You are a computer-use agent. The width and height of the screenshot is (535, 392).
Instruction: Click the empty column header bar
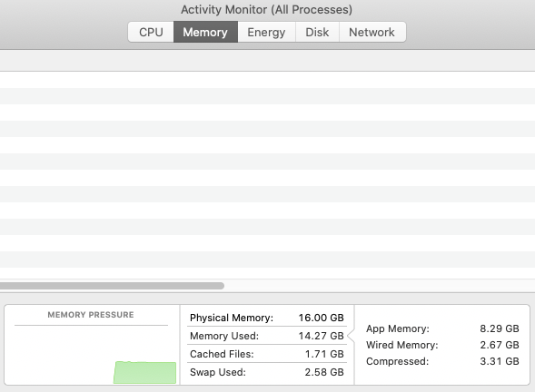267,61
